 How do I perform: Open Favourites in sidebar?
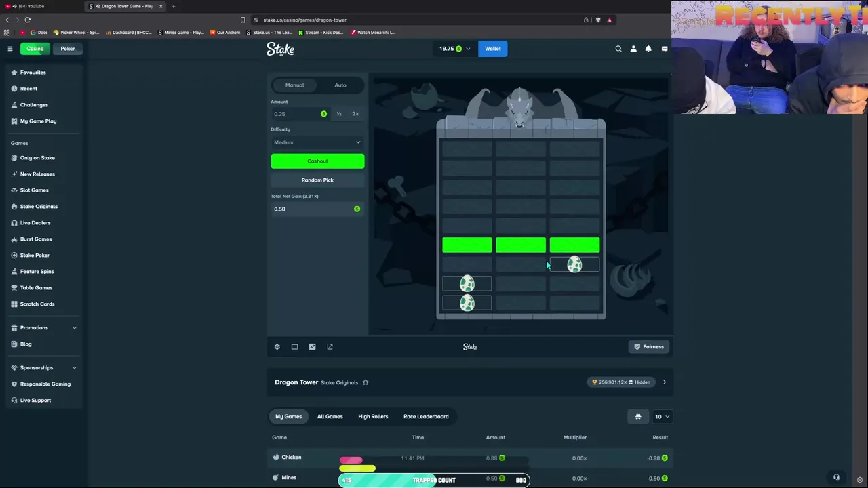[33, 73]
